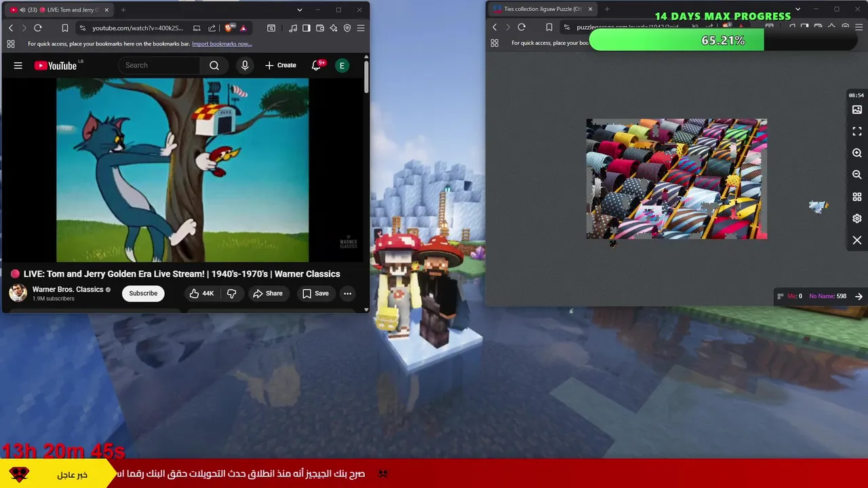The width and height of the screenshot is (868, 488).
Task: Click the youtube.com address bar
Action: (x=138, y=28)
